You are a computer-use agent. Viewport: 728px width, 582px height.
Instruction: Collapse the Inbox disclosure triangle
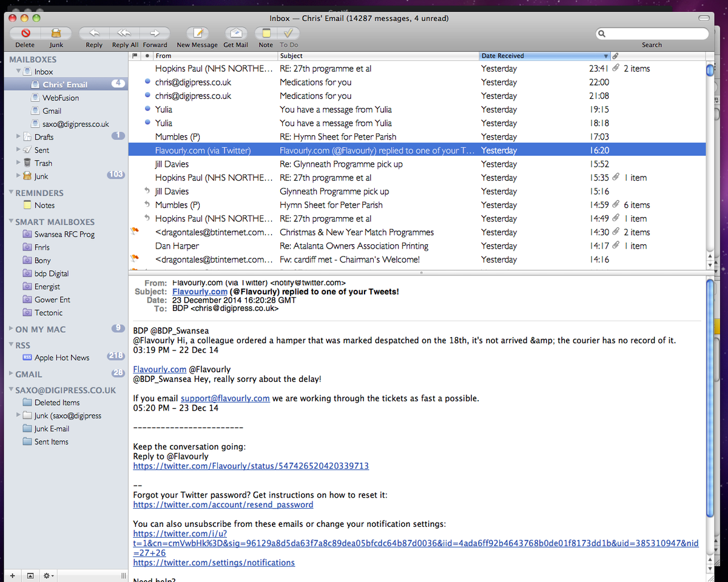pyautogui.click(x=19, y=72)
